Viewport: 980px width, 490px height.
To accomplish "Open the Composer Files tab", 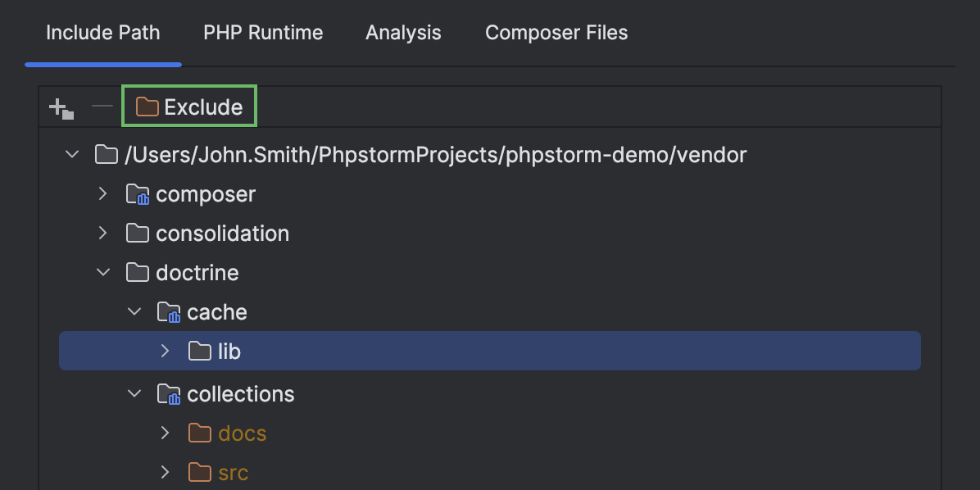I will (x=556, y=33).
